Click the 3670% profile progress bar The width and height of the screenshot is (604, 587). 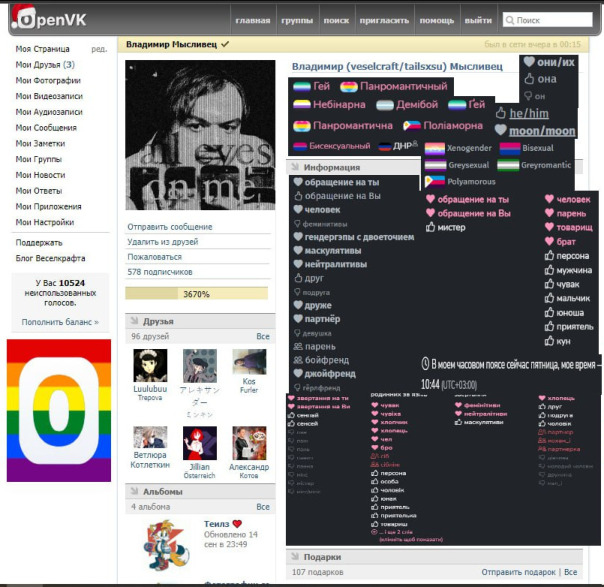(196, 294)
